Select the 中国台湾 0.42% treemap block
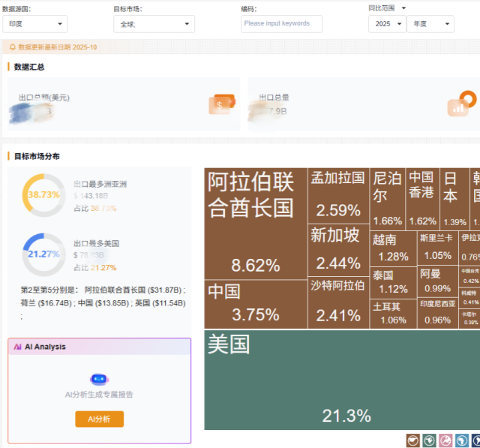The height and width of the screenshot is (448, 480). coord(470,276)
